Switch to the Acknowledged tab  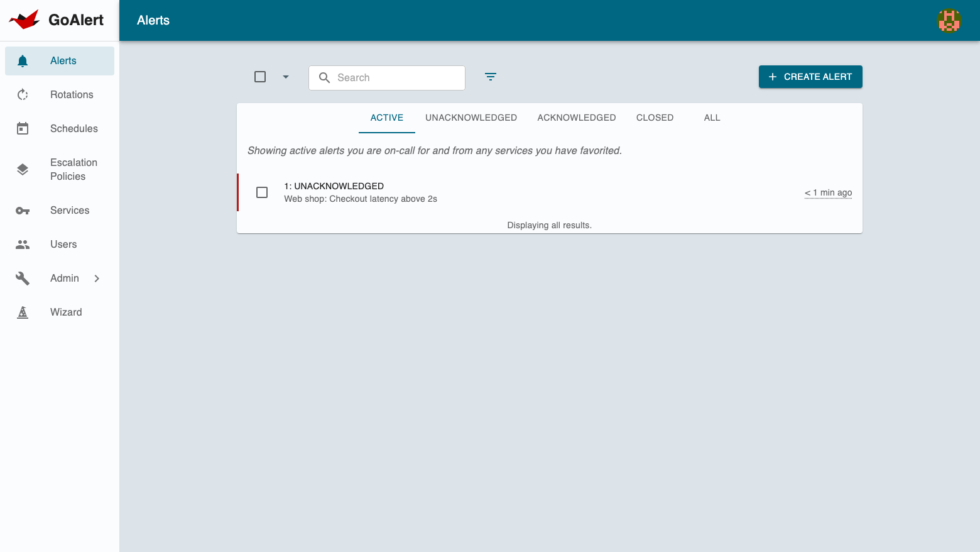click(x=577, y=118)
